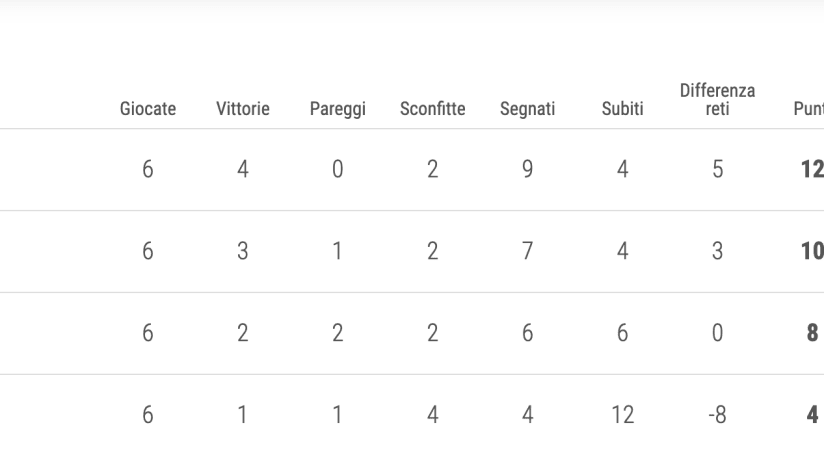
Task: Select the 10 points total in second row
Action: point(812,251)
